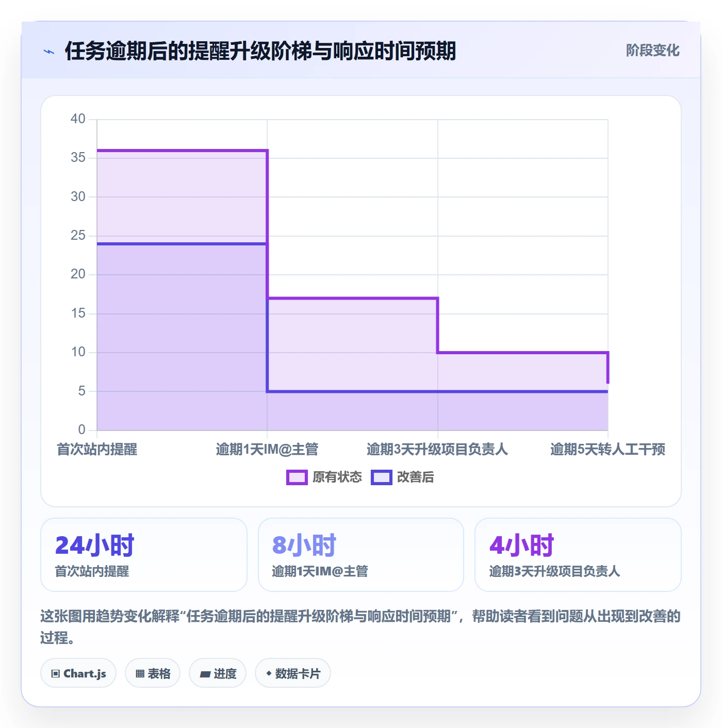Click the y-axis value 5
Screen dimensions: 722x728
coord(81,391)
